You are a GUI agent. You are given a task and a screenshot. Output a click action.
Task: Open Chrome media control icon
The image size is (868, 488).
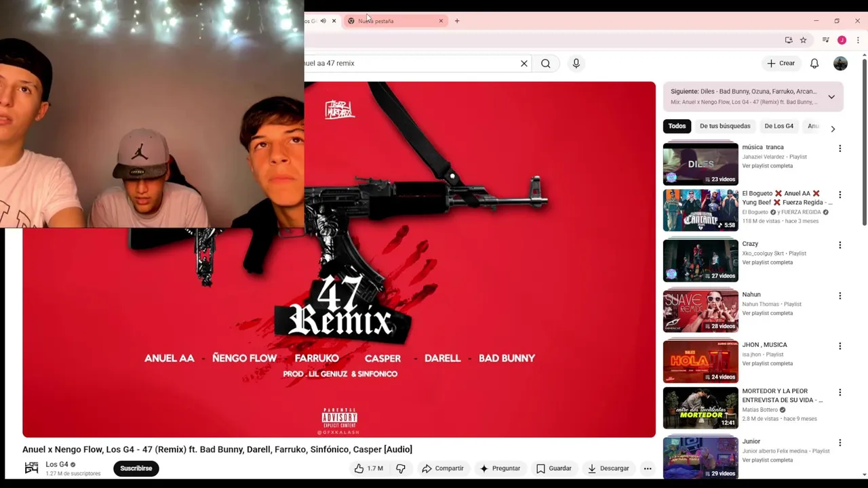point(825,40)
